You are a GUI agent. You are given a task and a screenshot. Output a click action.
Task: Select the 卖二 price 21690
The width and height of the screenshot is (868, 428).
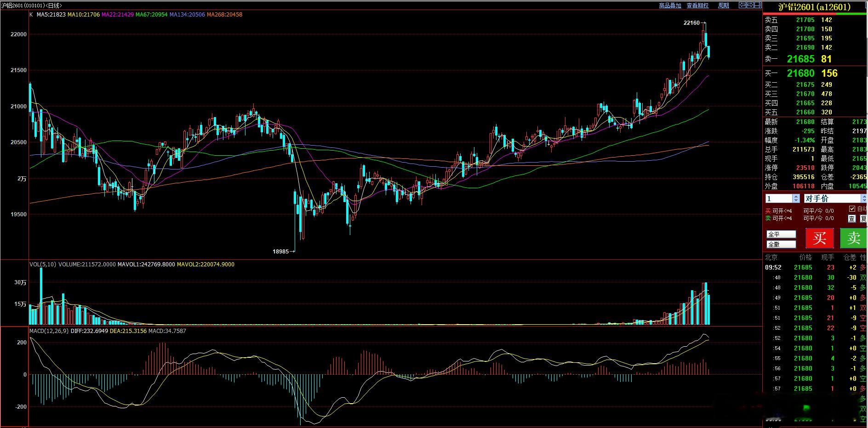click(805, 47)
